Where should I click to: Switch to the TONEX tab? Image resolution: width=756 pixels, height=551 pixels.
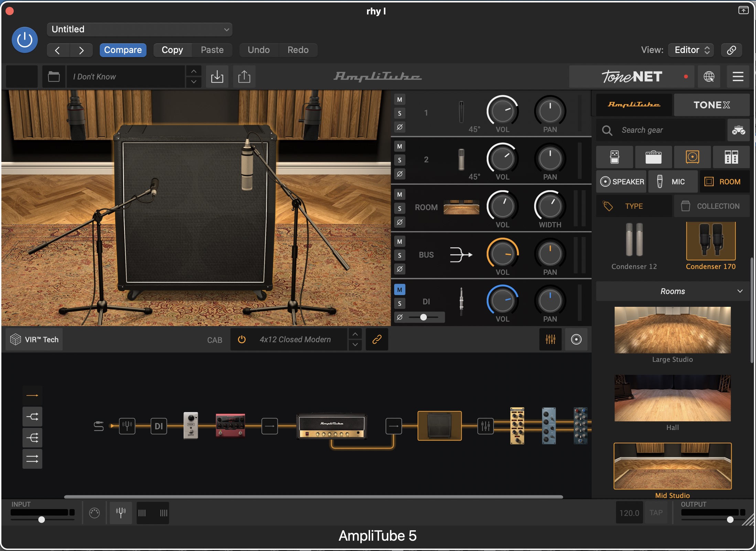(712, 105)
